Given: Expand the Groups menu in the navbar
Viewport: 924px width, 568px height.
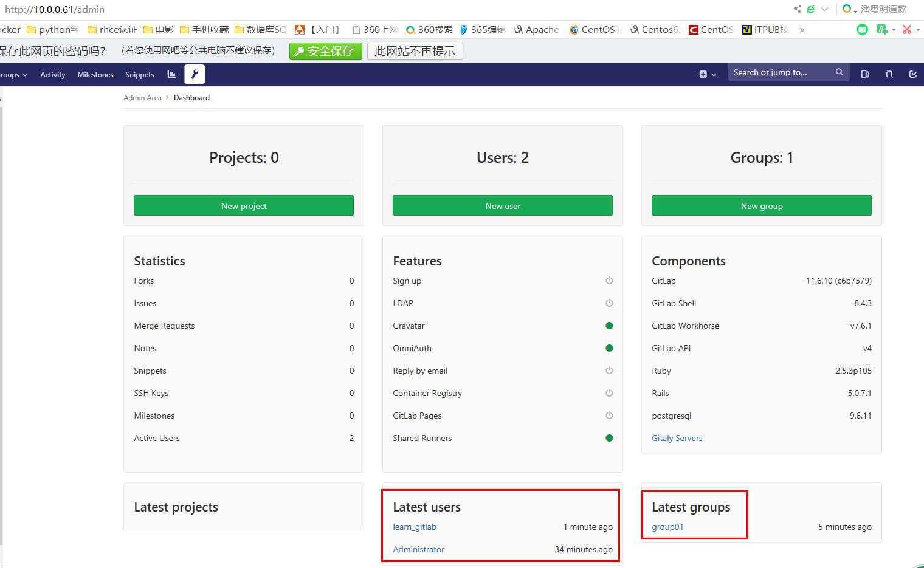Looking at the screenshot, I should click(x=14, y=74).
